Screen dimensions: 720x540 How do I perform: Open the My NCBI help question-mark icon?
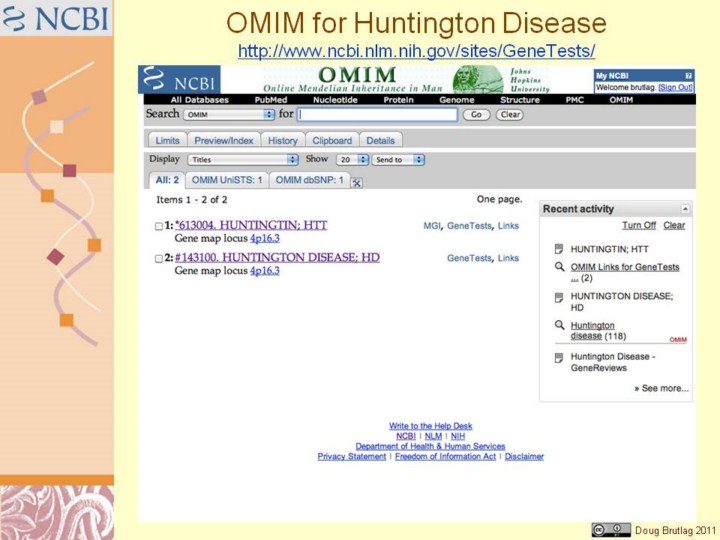(688, 76)
